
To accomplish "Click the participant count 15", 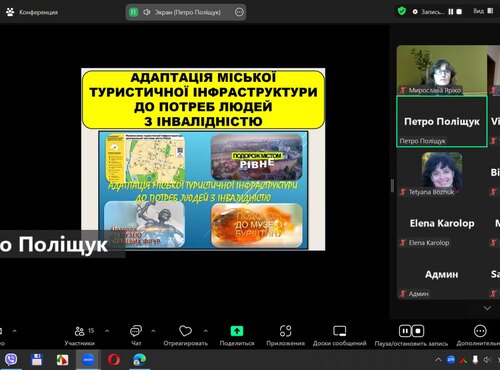I will click(91, 330).
